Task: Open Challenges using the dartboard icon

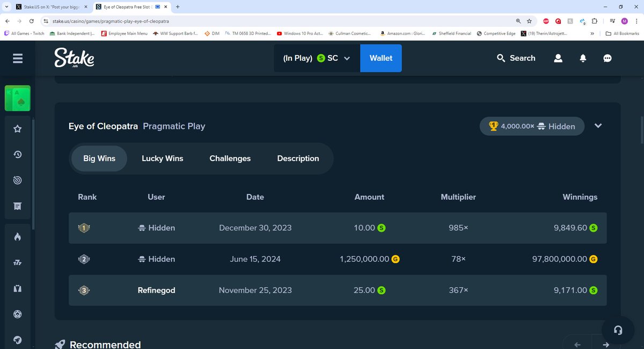Action: coord(18,180)
